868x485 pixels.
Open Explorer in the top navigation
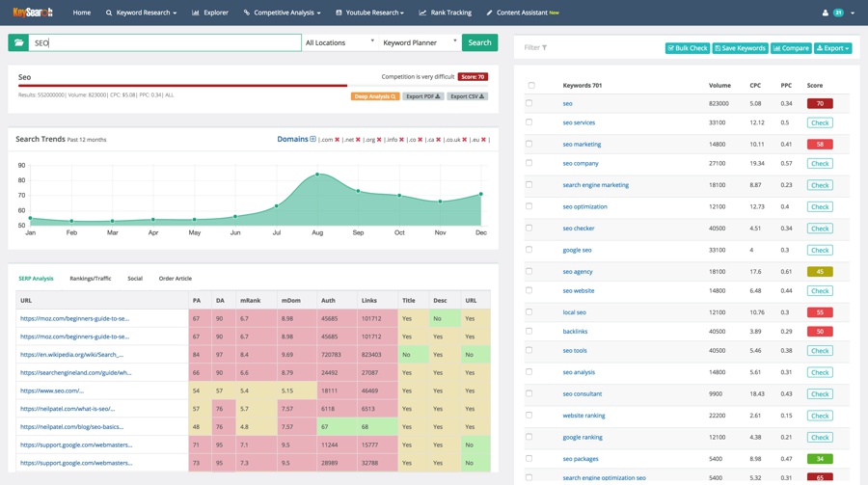(210, 13)
